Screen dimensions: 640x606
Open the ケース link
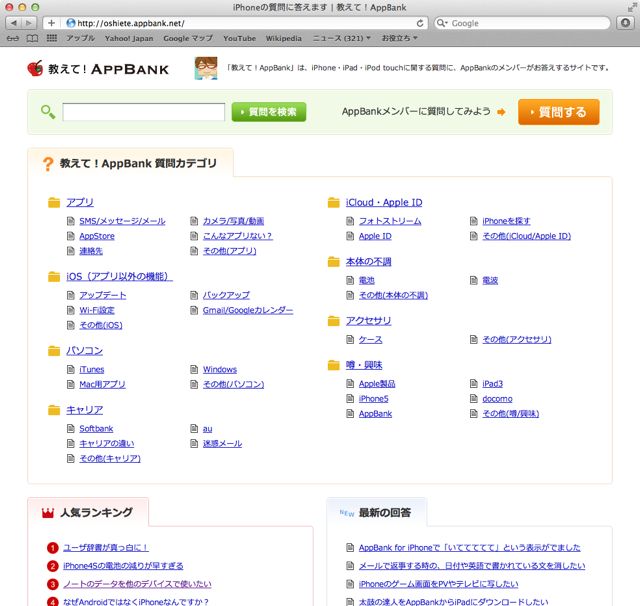click(371, 340)
